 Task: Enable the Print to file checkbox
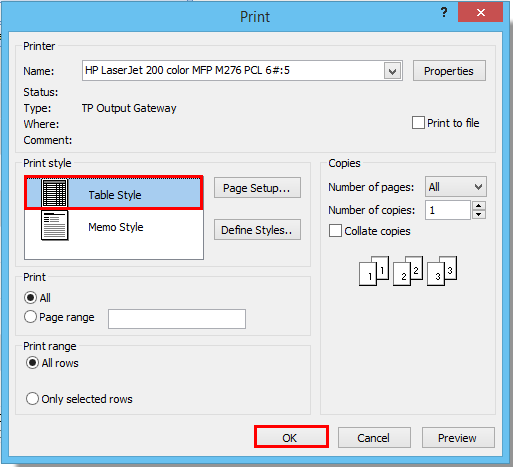[x=418, y=123]
